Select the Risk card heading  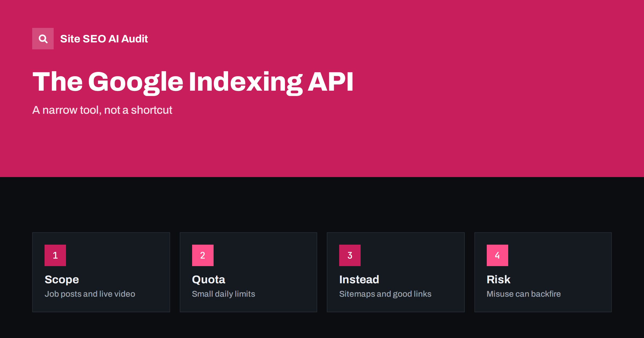pos(498,280)
